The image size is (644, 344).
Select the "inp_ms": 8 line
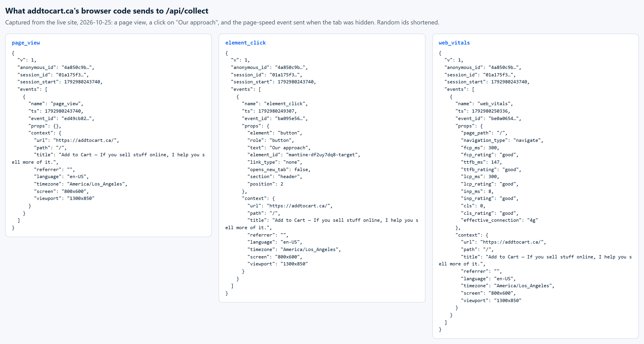477,191
